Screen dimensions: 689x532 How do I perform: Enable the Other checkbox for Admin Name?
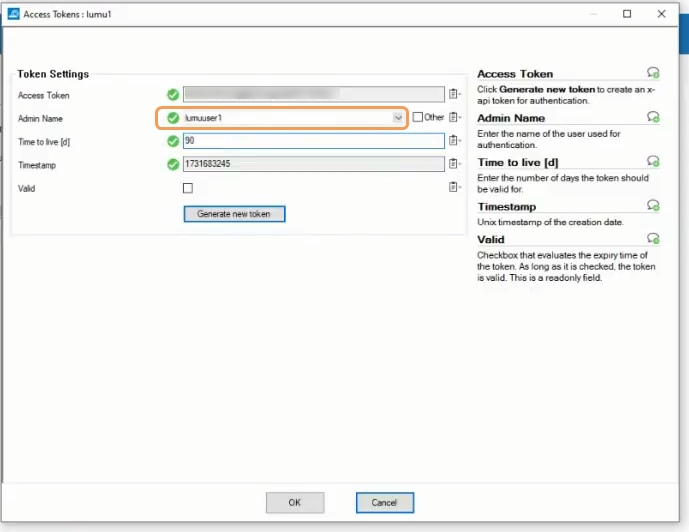[418, 118]
